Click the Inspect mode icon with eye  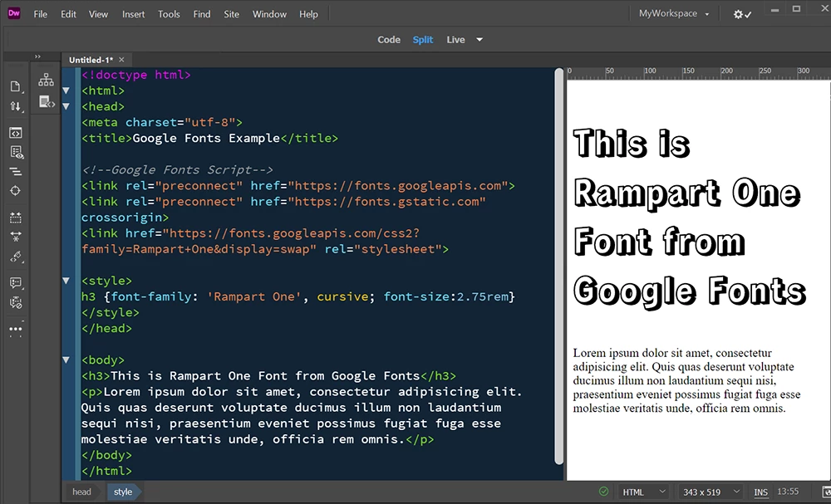pyautogui.click(x=17, y=153)
